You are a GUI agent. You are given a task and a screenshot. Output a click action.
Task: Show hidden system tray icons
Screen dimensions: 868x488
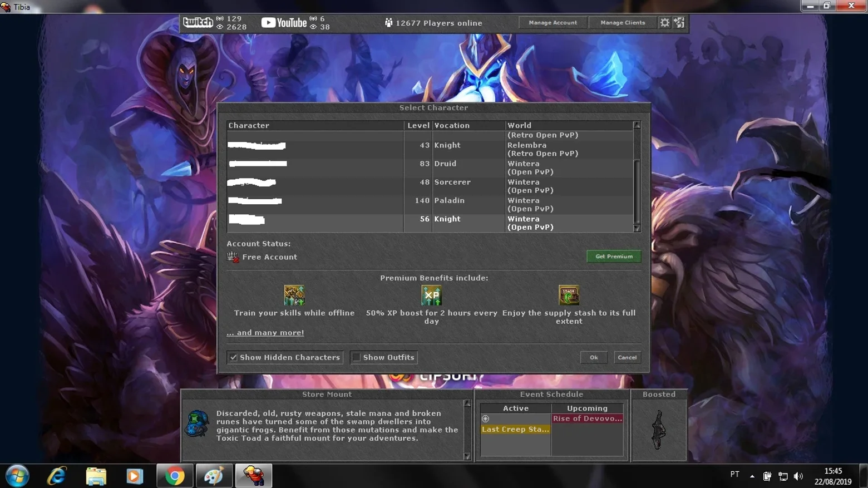tap(752, 476)
